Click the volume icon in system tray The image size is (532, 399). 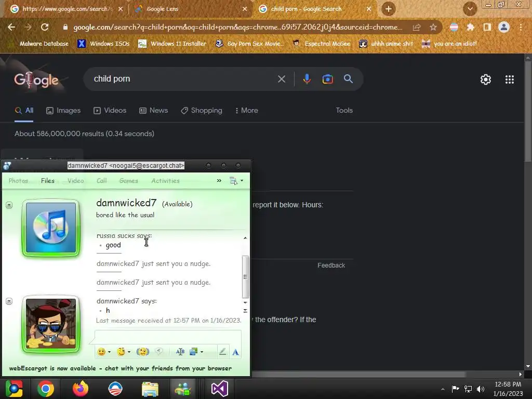(x=481, y=389)
